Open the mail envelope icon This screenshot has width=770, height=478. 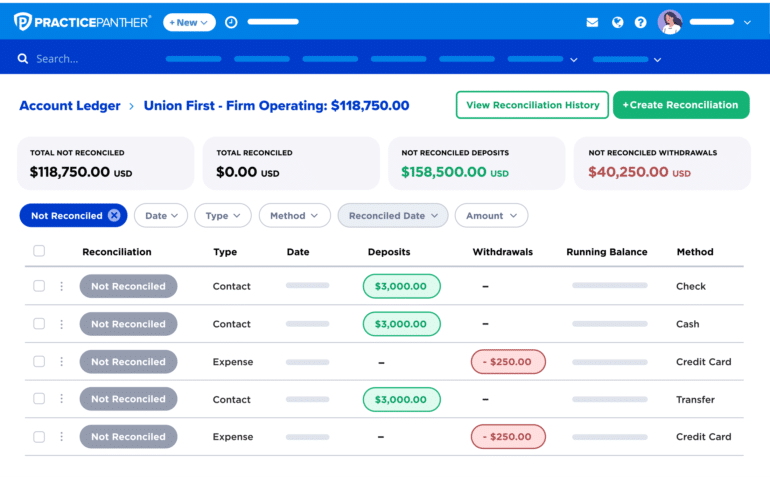(x=592, y=22)
